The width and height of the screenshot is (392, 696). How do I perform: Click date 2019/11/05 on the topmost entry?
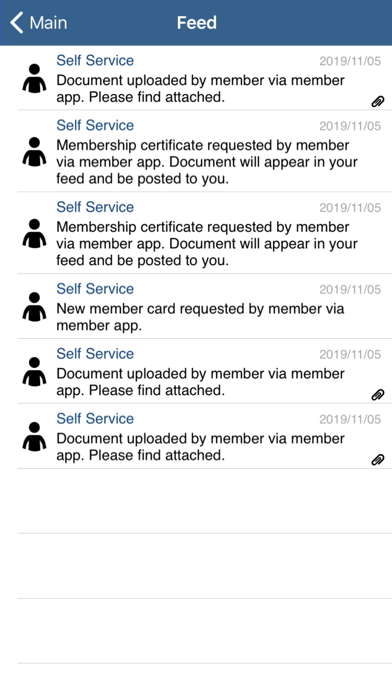click(350, 61)
